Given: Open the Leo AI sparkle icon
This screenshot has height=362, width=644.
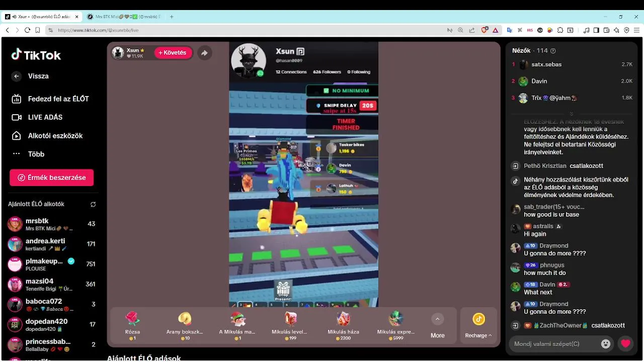Looking at the screenshot, I should [x=616, y=30].
